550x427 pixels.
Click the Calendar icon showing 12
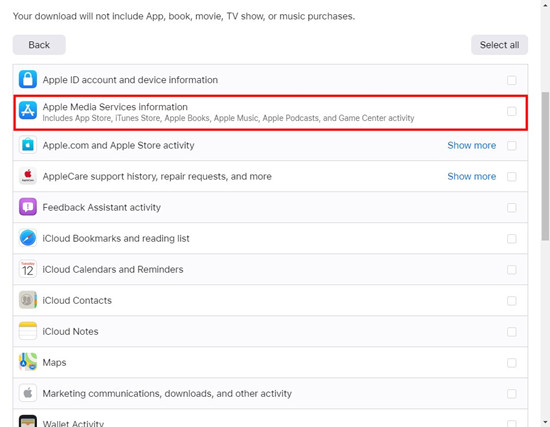(x=28, y=269)
